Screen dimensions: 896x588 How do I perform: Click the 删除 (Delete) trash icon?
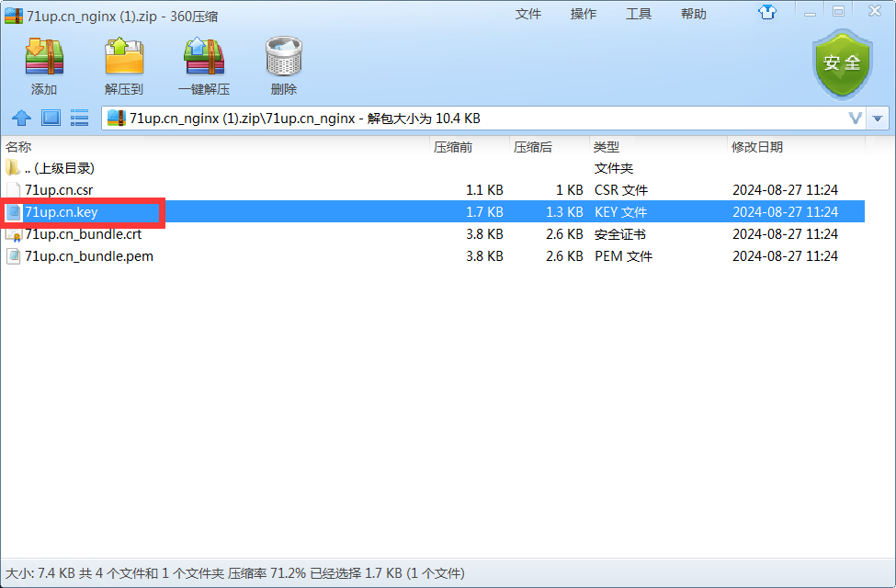[x=283, y=57]
